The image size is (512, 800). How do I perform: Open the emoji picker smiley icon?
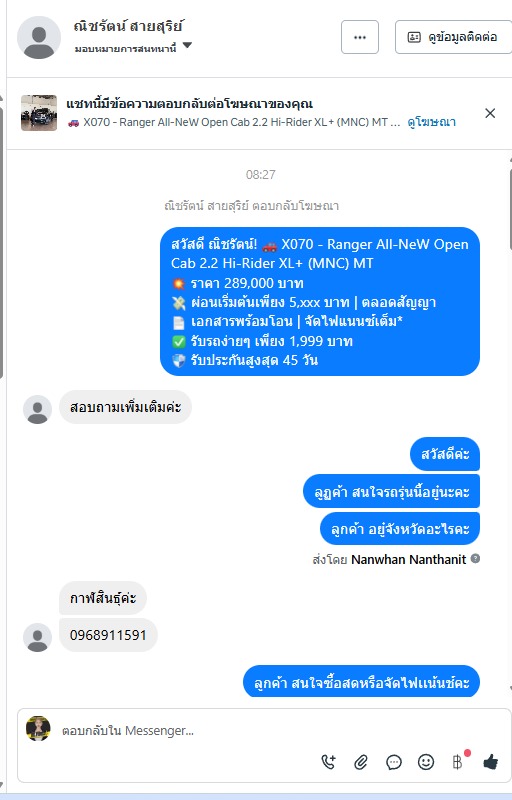[x=426, y=762]
